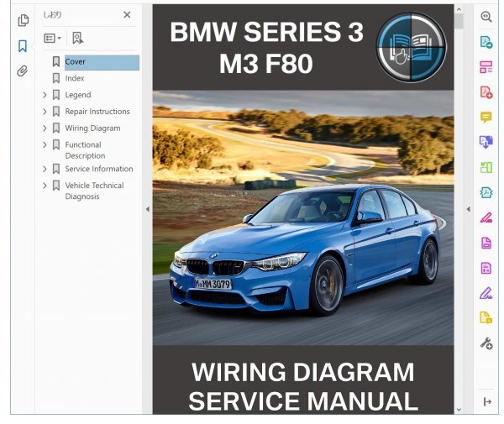Expand the Functional Description bookmark

[45, 145]
